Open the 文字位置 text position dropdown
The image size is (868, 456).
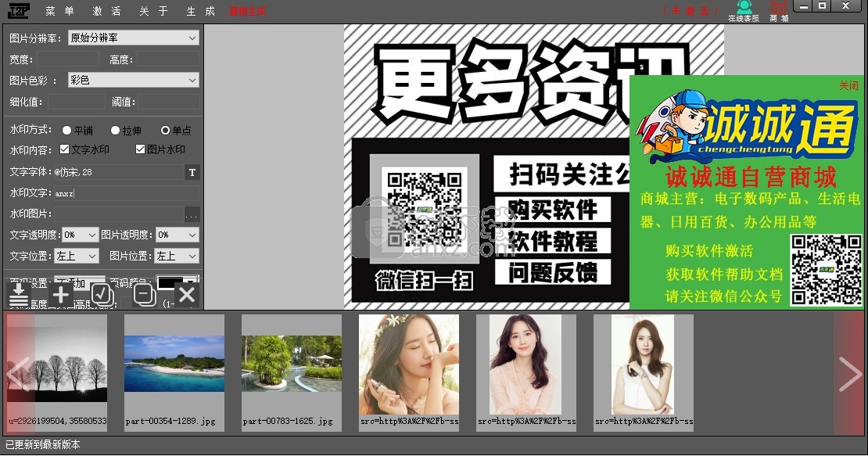77,257
